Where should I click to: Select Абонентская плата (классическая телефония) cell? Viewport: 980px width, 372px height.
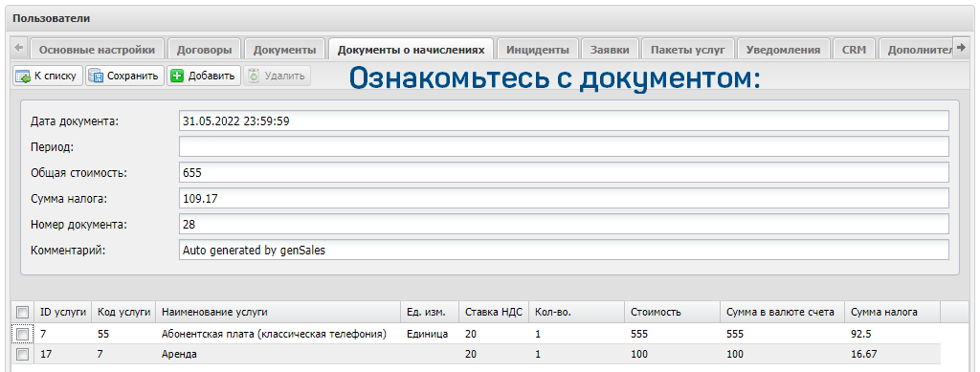coord(278,334)
